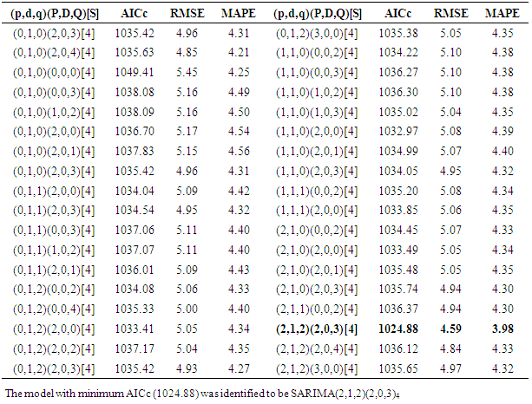
Task: Click the bold RMSE value 4.59
Action: [x=450, y=328]
